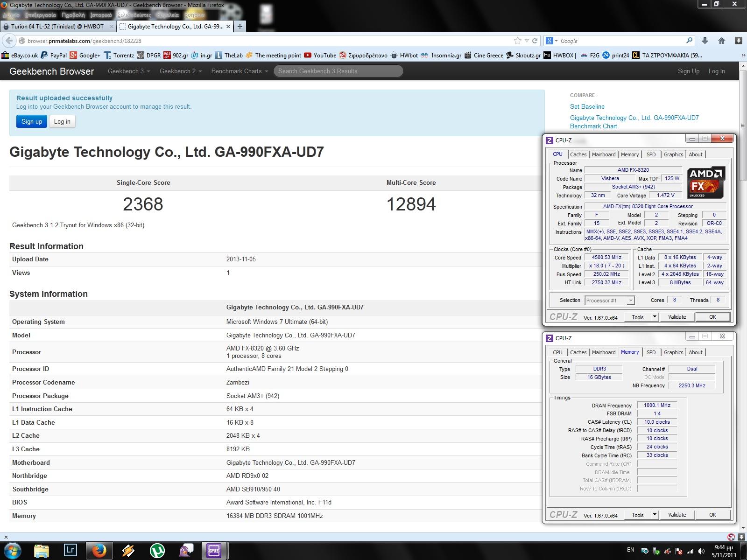The height and width of the screenshot is (560, 747).
Task: Go to Firefox home page icon
Action: pos(722,41)
